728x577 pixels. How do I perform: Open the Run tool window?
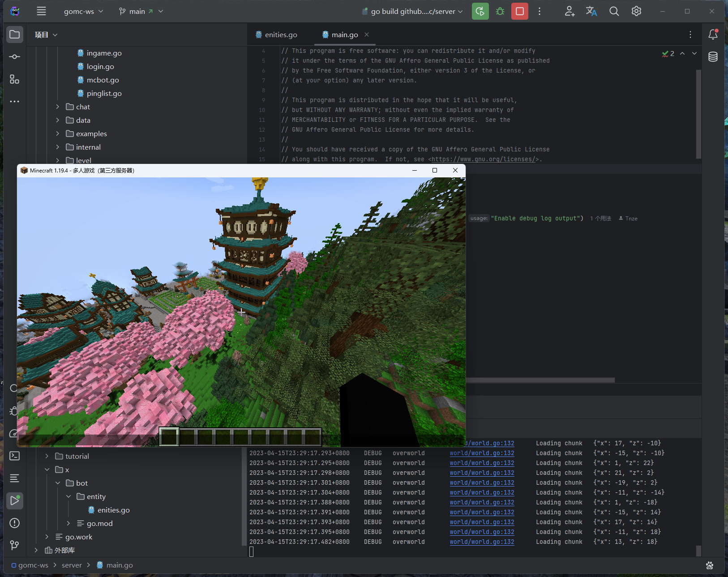(15, 500)
